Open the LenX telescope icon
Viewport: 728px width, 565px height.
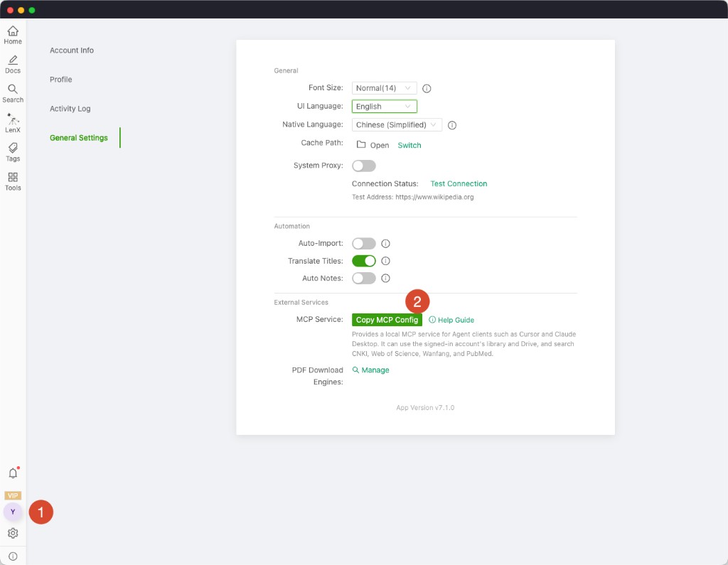click(13, 123)
